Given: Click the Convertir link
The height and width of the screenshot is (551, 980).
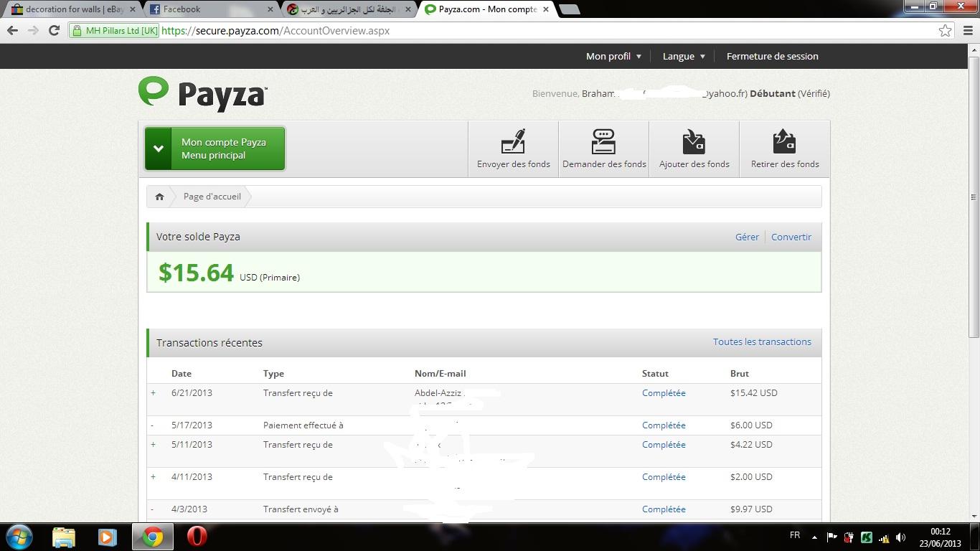Looking at the screenshot, I should tap(791, 237).
